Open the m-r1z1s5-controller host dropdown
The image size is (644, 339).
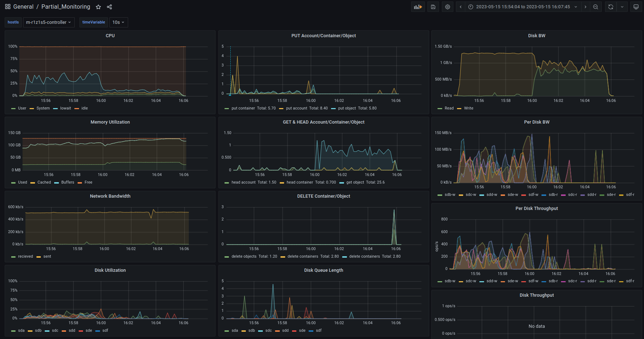pos(48,22)
